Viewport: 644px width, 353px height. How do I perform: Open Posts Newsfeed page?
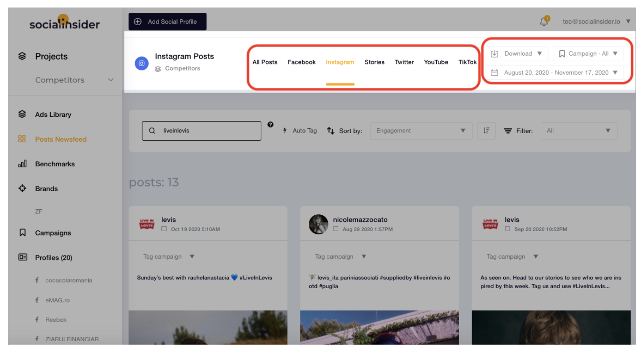pos(61,139)
